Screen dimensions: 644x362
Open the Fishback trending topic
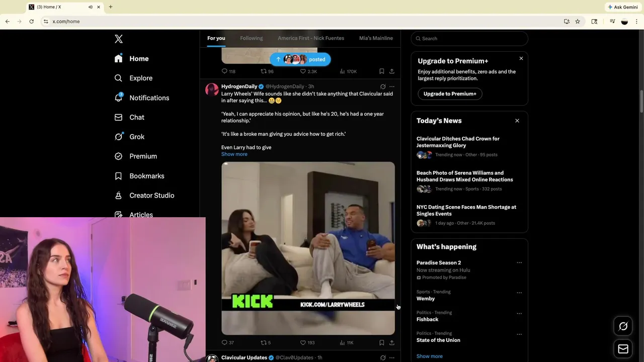(427, 319)
